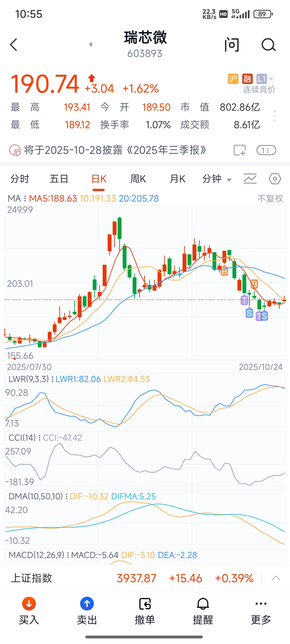Screen dimensions: 290x644
Task: Open the 更多 more menu
Action: click(261, 611)
